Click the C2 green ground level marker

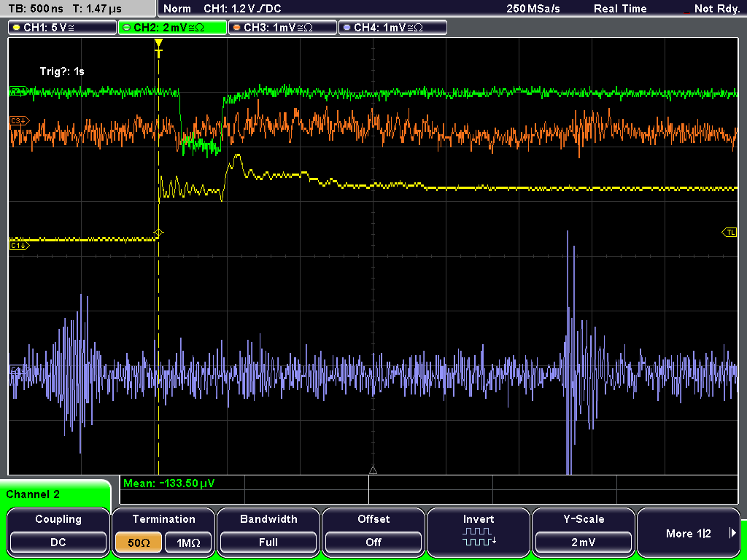[19, 91]
